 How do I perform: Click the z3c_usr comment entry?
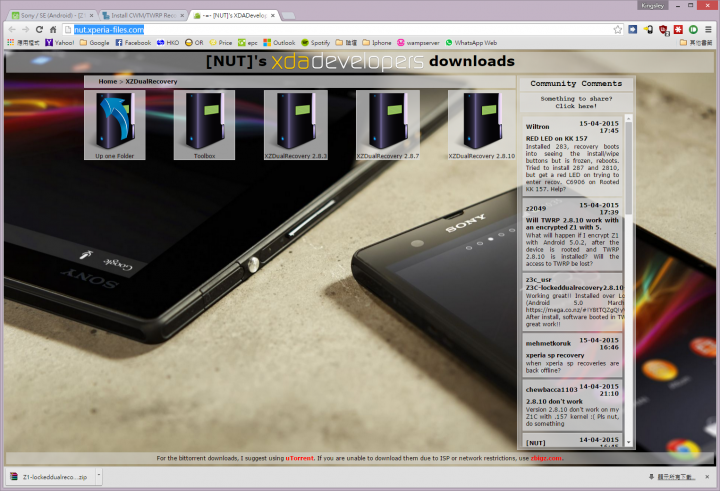click(572, 302)
